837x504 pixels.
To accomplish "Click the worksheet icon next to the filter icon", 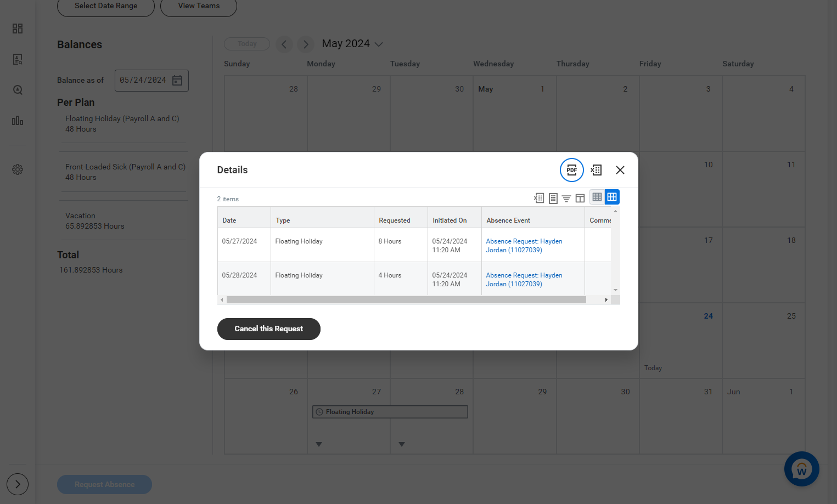I will coord(553,198).
